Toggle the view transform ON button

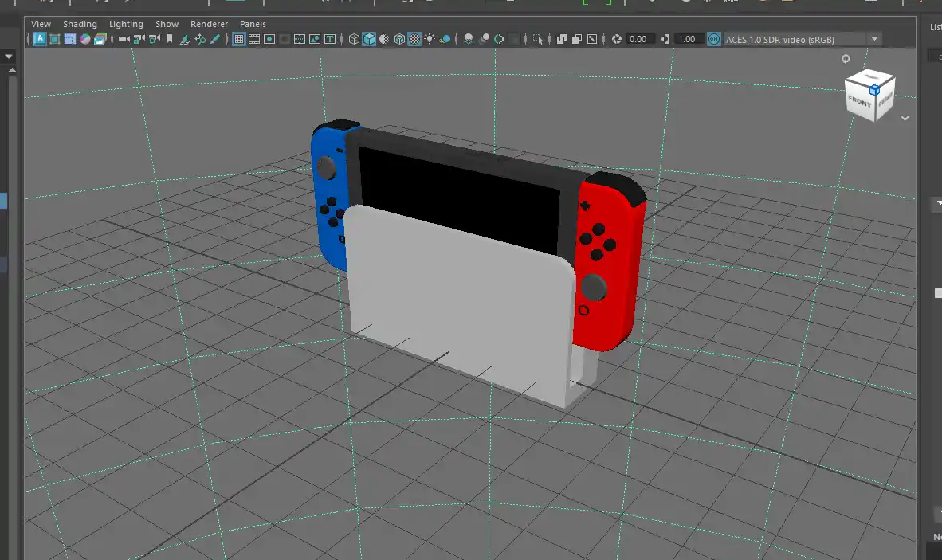click(714, 39)
